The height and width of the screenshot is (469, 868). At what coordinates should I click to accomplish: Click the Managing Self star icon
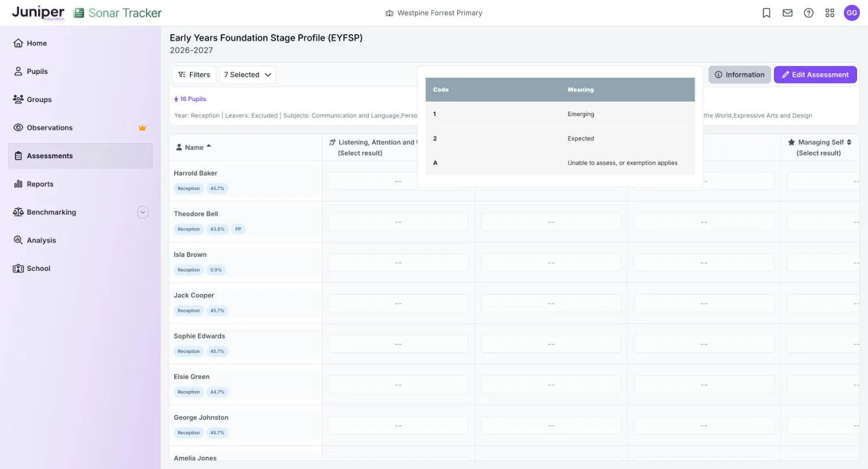(791, 142)
